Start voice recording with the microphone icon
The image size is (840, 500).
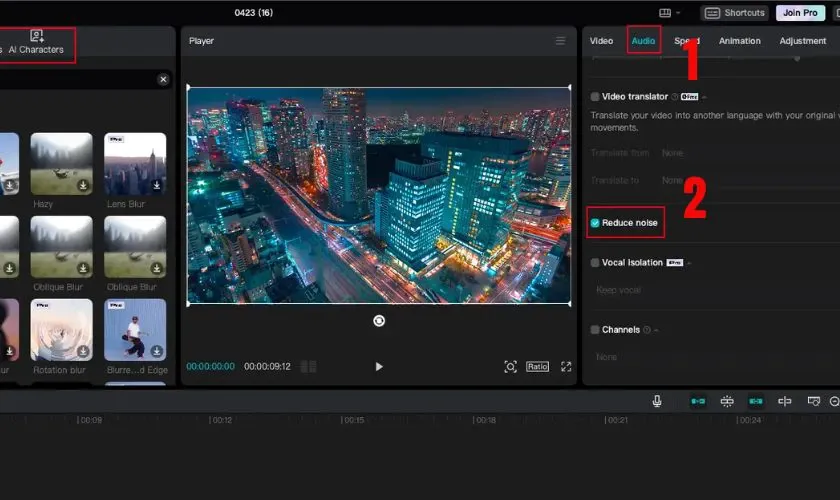(657, 401)
